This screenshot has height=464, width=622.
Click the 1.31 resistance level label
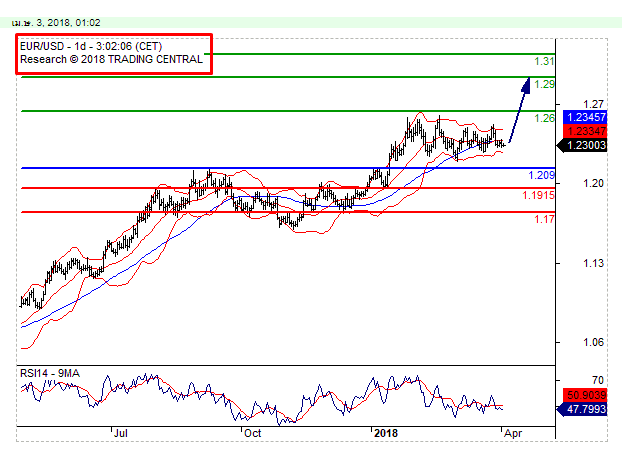(x=544, y=62)
